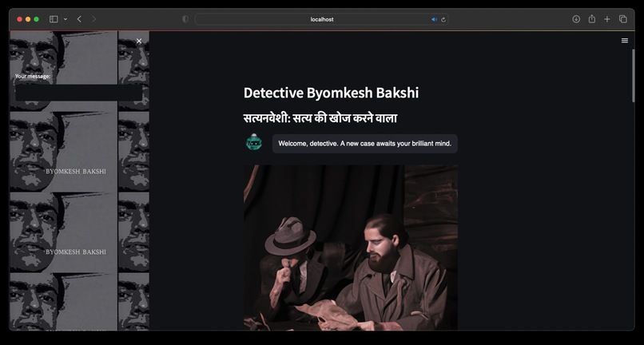The image size is (644, 345).
Task: Click the two detectives image
Action: [350, 248]
